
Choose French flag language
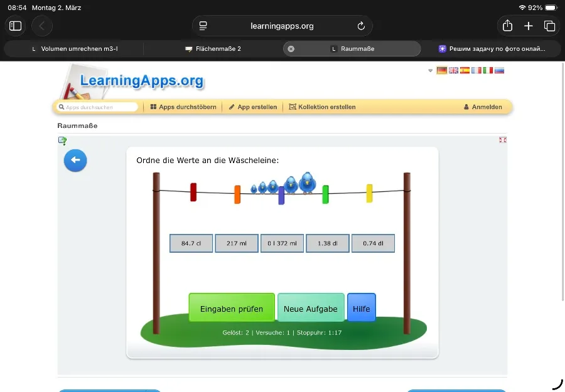click(476, 70)
